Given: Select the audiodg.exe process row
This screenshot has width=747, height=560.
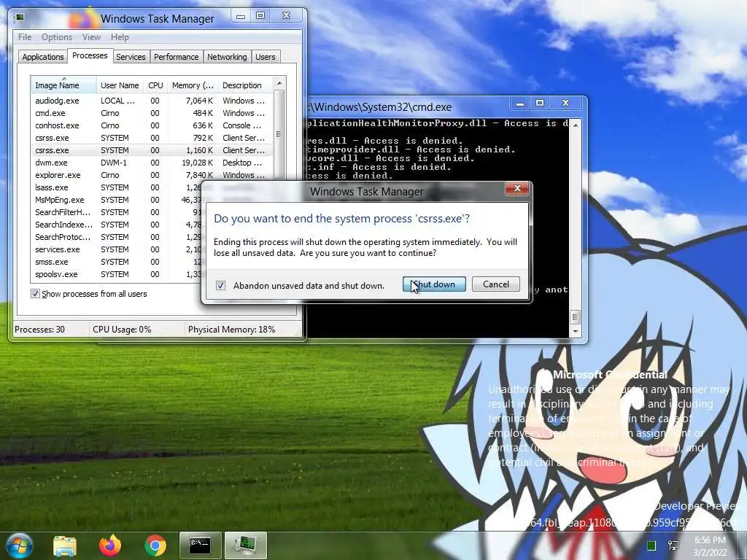Looking at the screenshot, I should [x=152, y=101].
